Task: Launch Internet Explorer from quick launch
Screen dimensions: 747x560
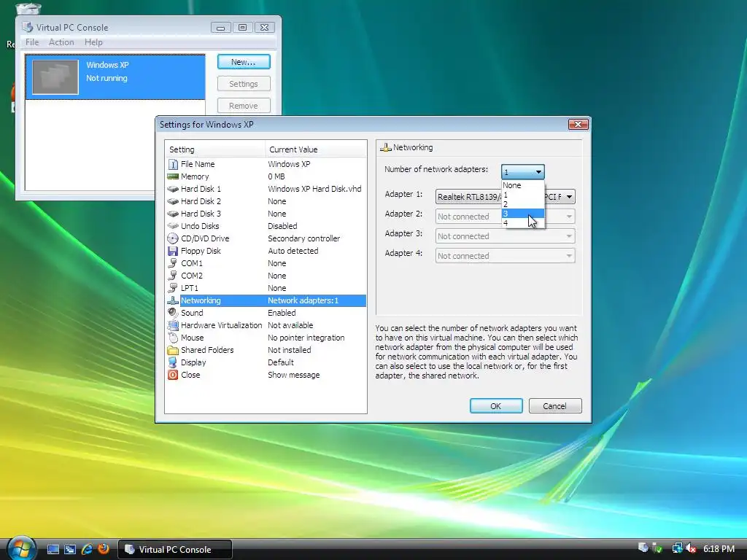Action: pos(87,549)
